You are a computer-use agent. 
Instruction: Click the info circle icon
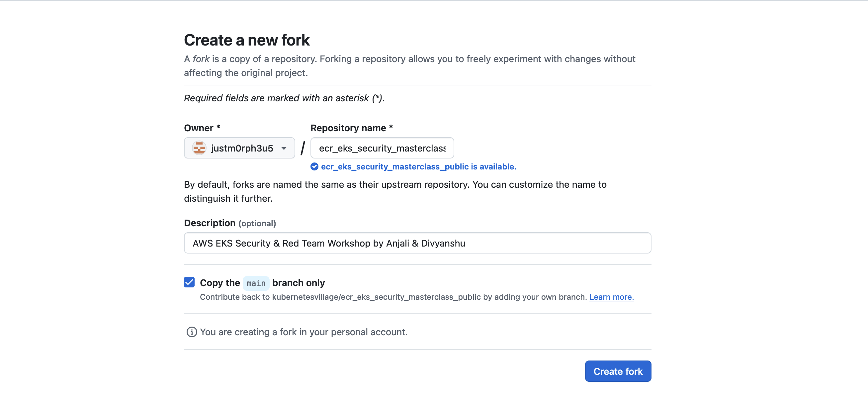(191, 332)
